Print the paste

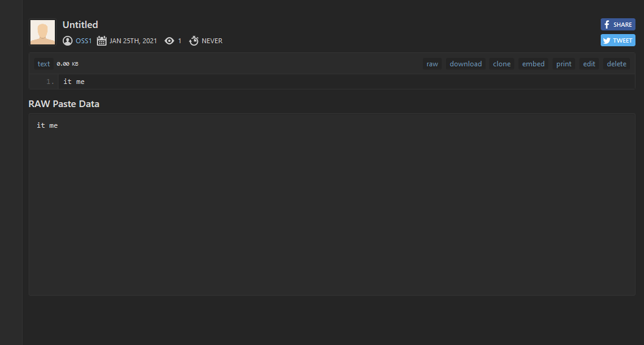(564, 64)
